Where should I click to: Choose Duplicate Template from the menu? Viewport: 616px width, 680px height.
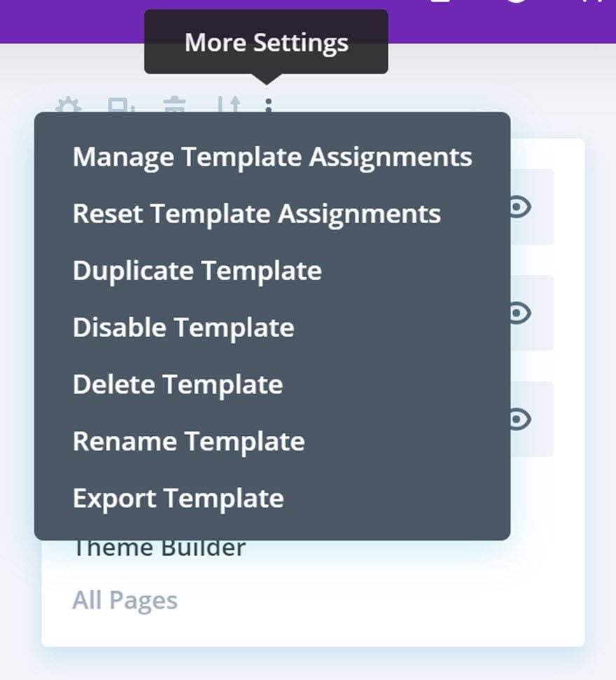point(197,271)
